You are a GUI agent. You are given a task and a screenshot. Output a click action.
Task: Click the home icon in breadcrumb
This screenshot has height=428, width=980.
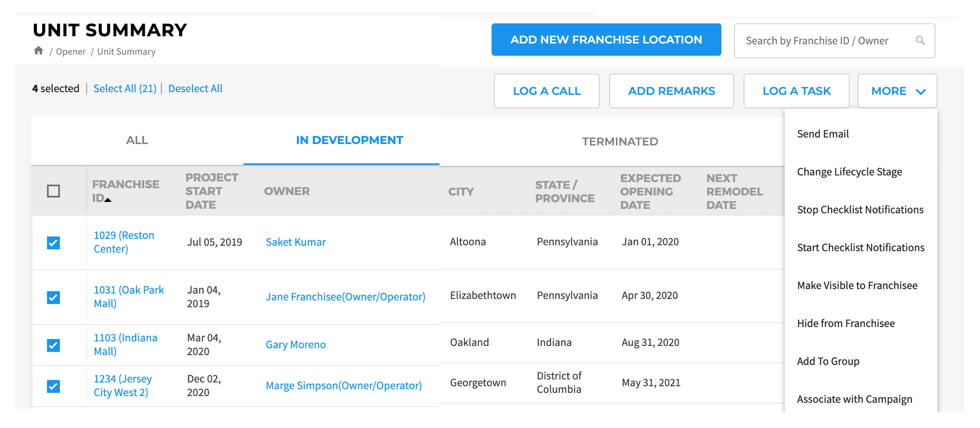pyautogui.click(x=38, y=50)
